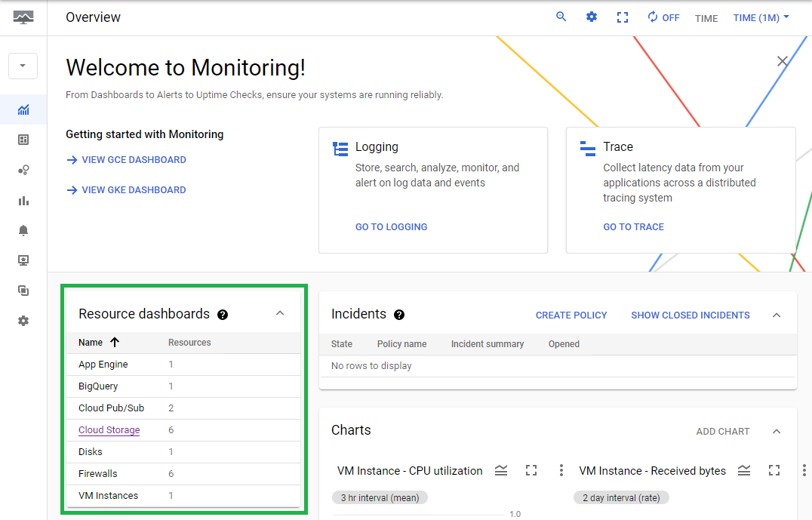Click CREATE POLICY button
The height and width of the screenshot is (520, 812).
(571, 315)
